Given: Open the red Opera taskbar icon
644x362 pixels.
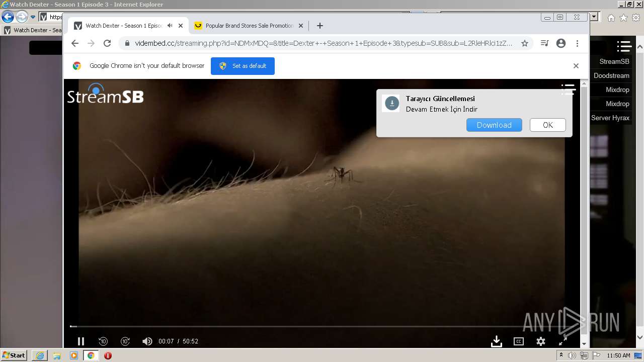Looking at the screenshot, I should [x=108, y=355].
